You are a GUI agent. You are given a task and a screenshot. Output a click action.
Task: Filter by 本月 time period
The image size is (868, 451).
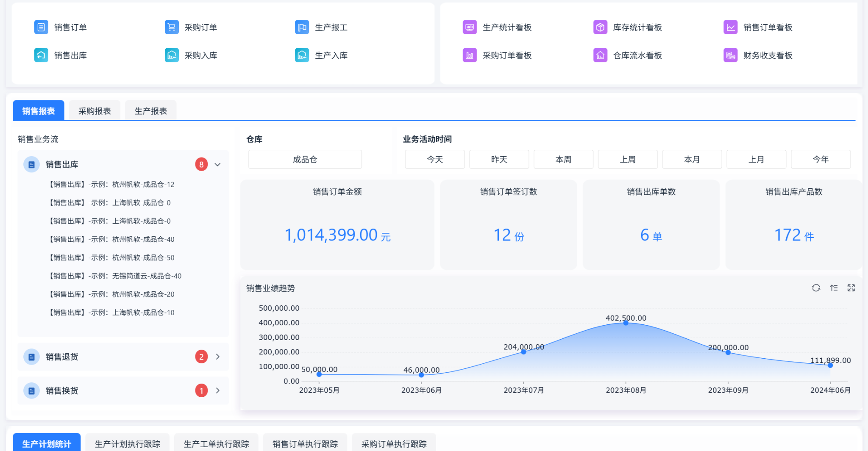click(x=692, y=160)
